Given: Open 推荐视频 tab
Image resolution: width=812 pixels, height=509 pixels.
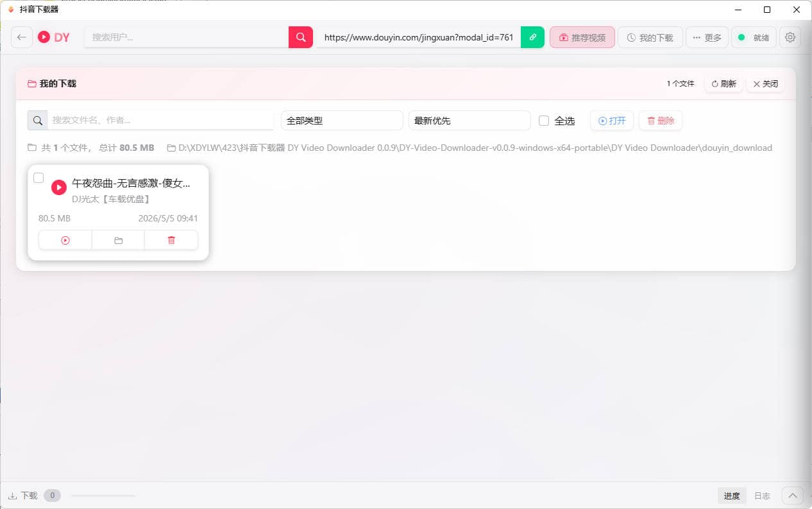Looking at the screenshot, I should pyautogui.click(x=582, y=37).
